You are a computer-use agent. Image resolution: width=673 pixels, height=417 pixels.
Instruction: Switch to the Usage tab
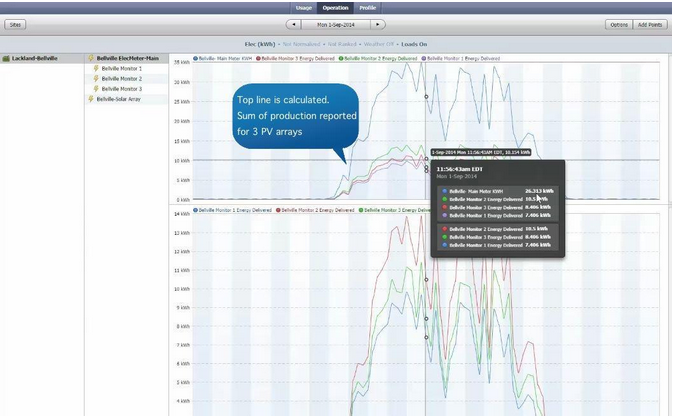click(304, 8)
